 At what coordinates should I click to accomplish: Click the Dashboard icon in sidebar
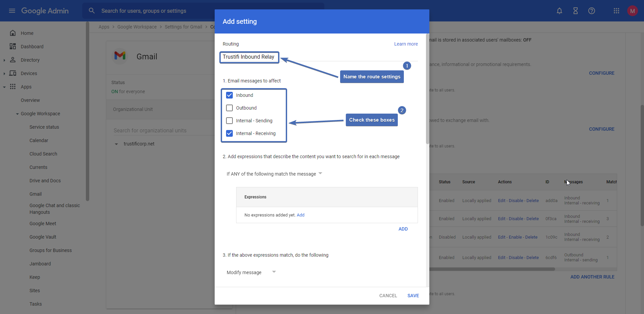click(x=13, y=46)
